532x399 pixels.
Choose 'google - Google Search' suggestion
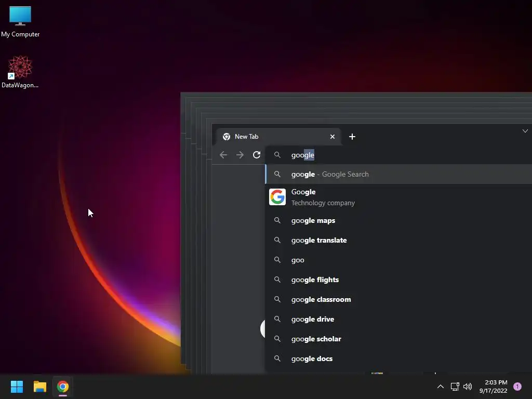pos(398,174)
